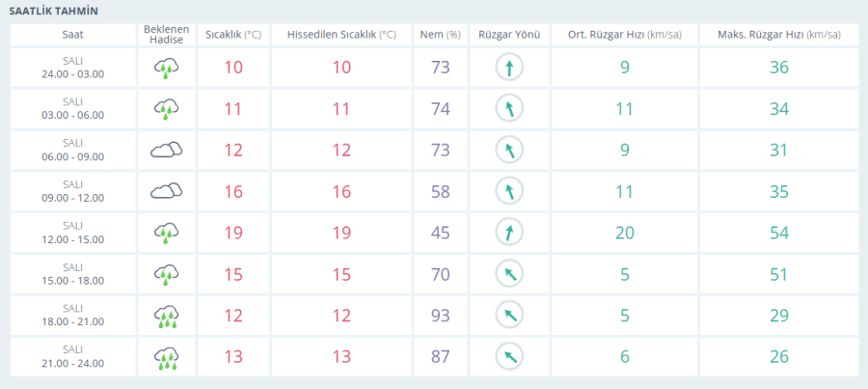Image resolution: width=868 pixels, height=389 pixels.
Task: Click the 'Ort. Rüzgar Hızı' column header
Action: point(624,35)
